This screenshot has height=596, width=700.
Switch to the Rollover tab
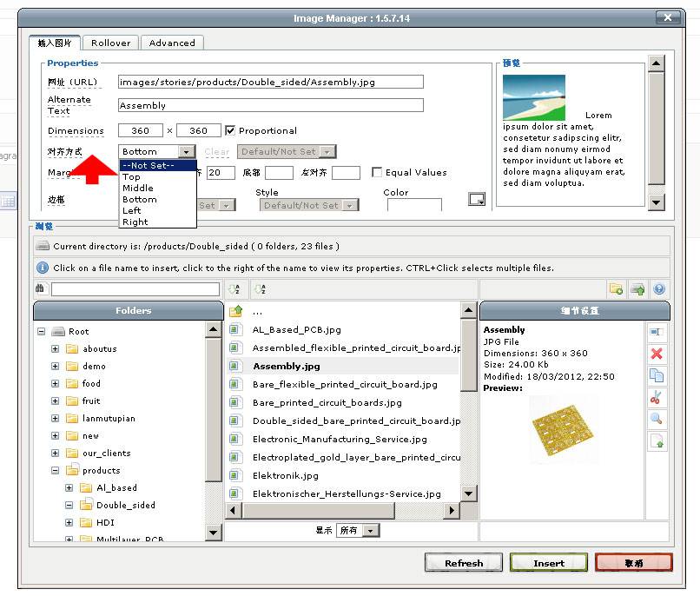(x=111, y=43)
